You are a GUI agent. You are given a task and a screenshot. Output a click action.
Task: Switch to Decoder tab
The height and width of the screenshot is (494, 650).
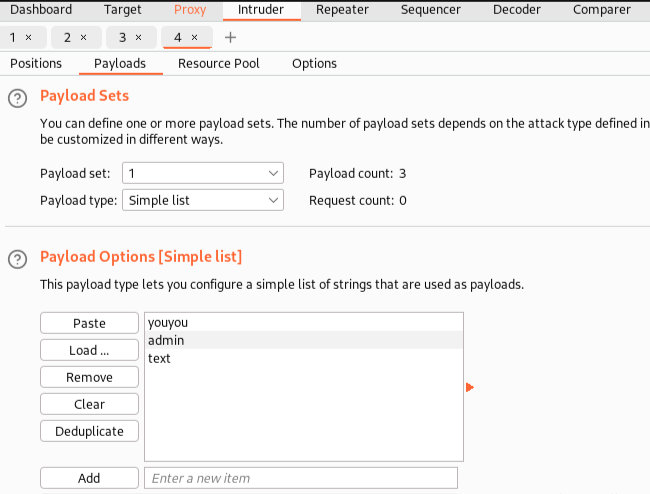point(517,10)
